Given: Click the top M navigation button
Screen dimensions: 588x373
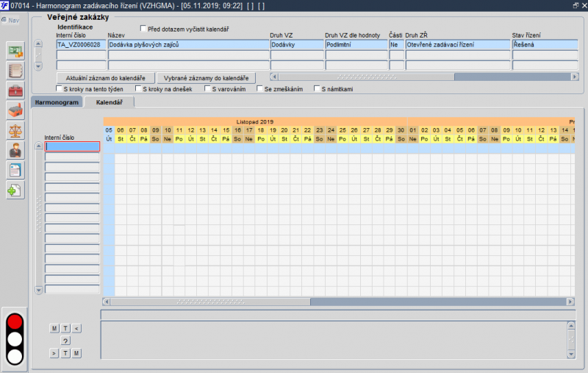Looking at the screenshot, I should [x=54, y=328].
